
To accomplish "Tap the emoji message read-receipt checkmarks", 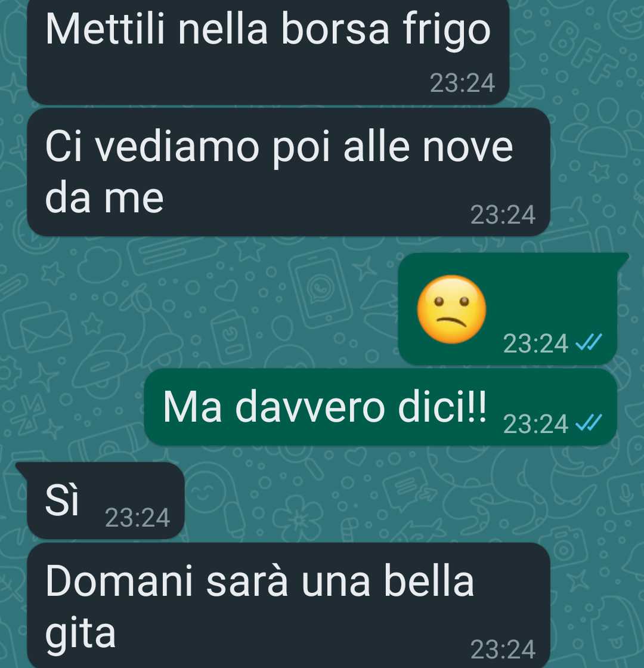I will (589, 342).
